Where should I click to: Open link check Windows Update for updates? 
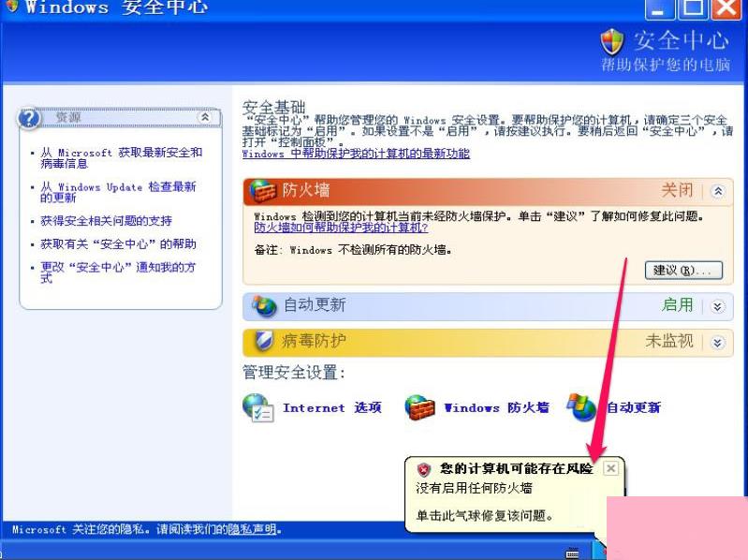118,192
